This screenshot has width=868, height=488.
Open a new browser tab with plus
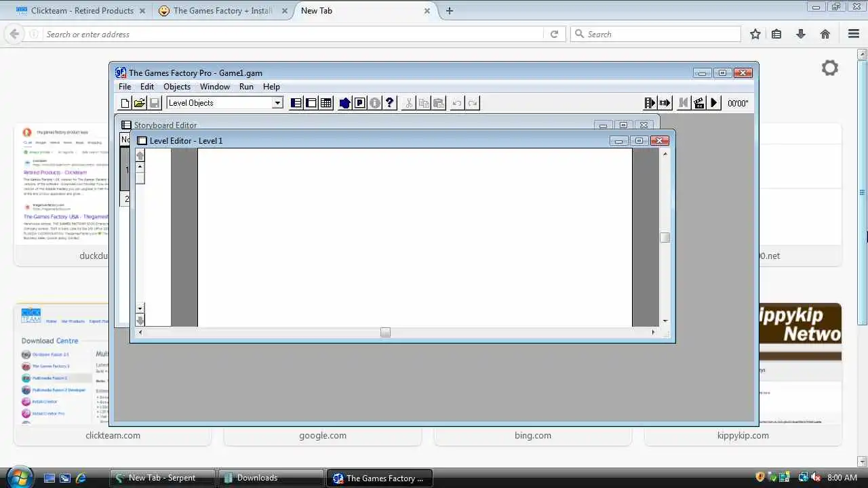click(x=450, y=11)
